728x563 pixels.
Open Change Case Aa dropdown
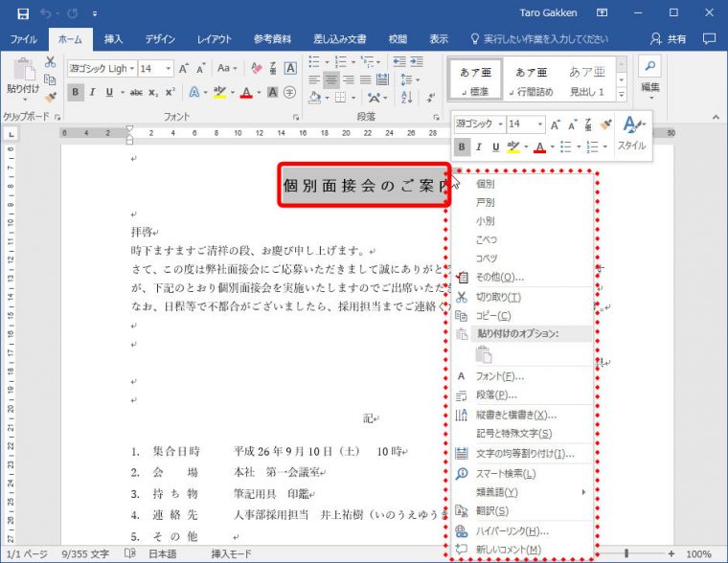(227, 68)
